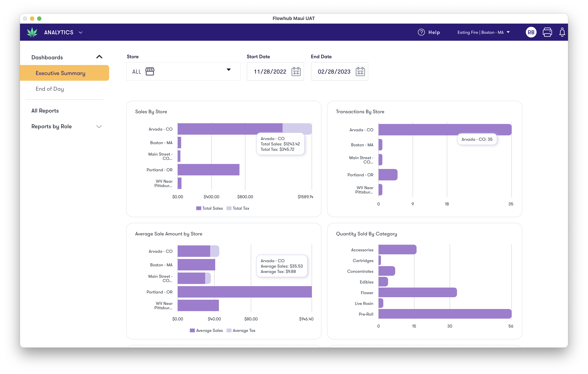Open All Reports
This screenshot has width=588, height=374.
click(45, 111)
